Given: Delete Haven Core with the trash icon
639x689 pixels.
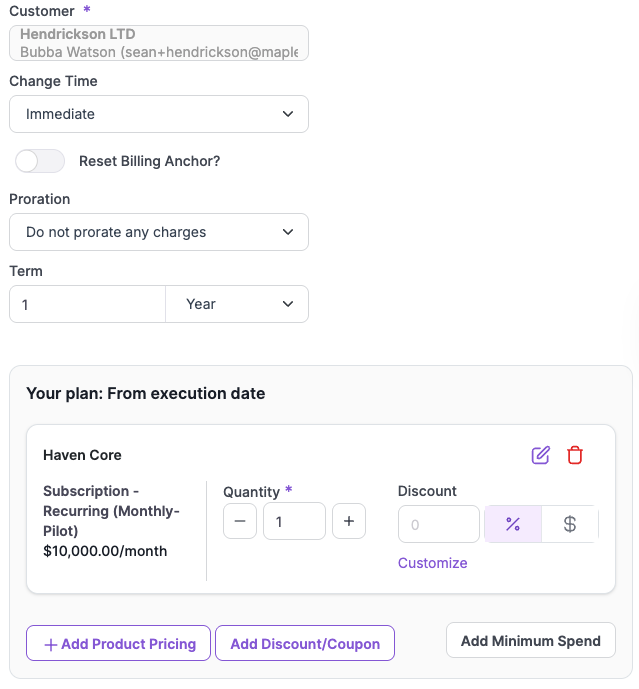Looking at the screenshot, I should tap(575, 455).
